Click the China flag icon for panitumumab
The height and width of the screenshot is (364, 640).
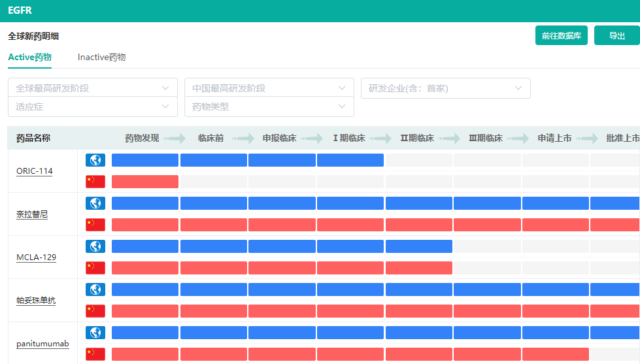tap(95, 354)
